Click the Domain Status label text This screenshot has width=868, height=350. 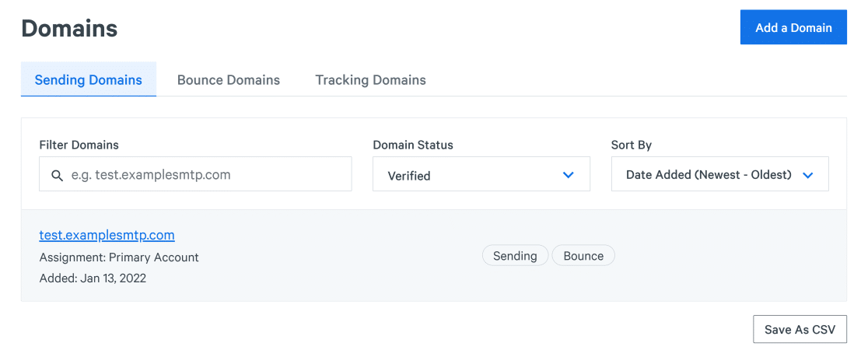point(413,145)
